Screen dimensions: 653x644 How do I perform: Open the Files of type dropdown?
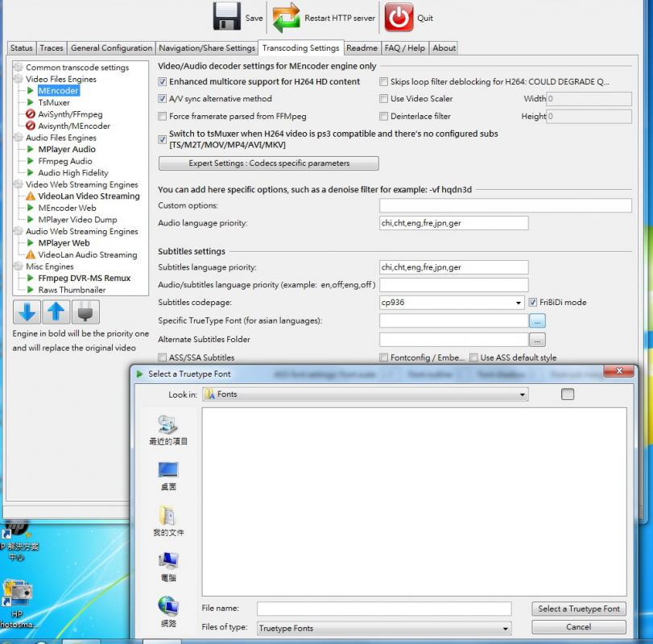[506, 629]
